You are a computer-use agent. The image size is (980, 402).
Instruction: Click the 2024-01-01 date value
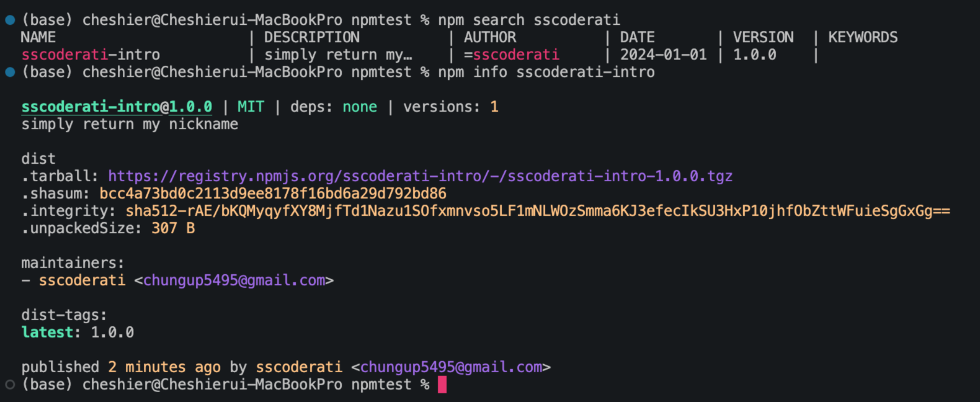663,55
